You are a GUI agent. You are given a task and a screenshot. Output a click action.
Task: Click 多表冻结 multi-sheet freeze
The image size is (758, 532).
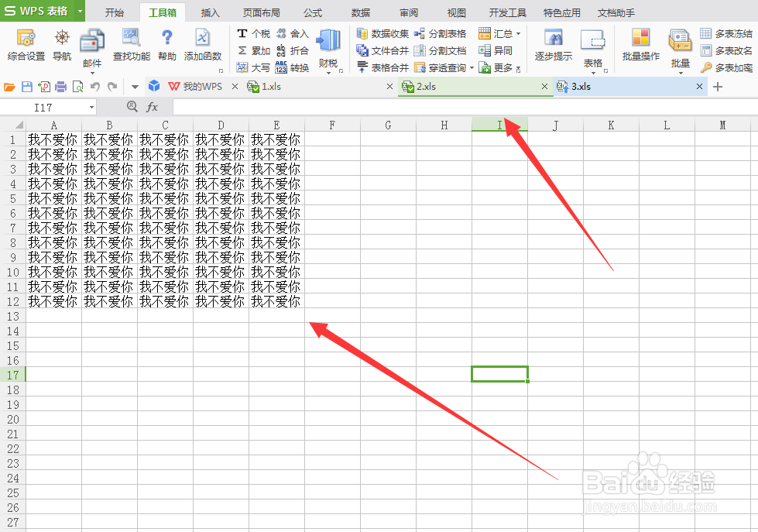click(x=726, y=33)
